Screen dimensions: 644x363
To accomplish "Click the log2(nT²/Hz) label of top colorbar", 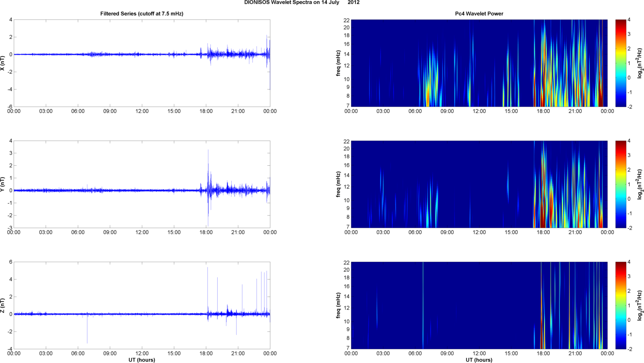I will tap(639, 63).
